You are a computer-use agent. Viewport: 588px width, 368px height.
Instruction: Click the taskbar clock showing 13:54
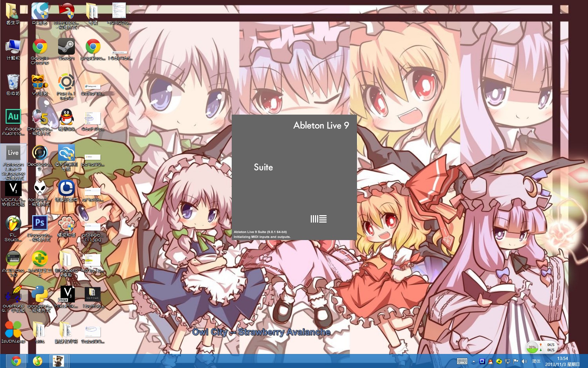point(562,361)
